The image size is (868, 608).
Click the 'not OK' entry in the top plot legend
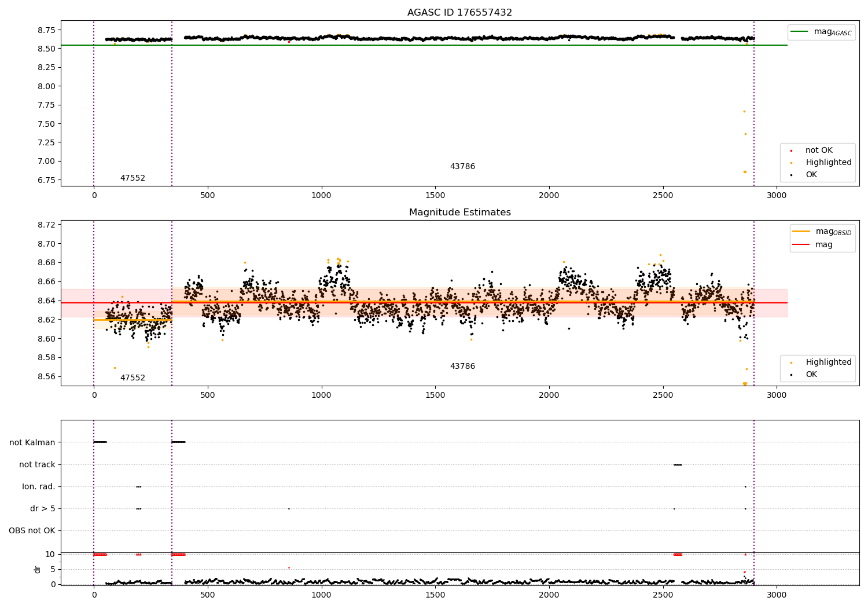[x=819, y=150]
